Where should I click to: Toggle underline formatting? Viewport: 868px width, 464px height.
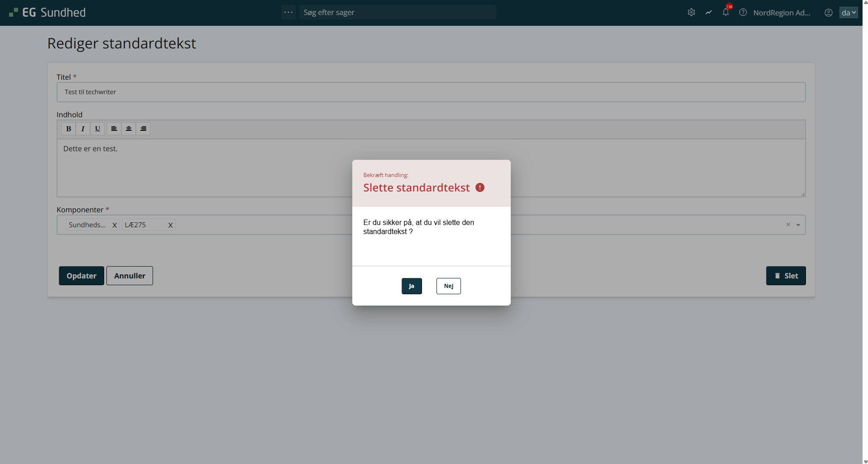(97, 129)
